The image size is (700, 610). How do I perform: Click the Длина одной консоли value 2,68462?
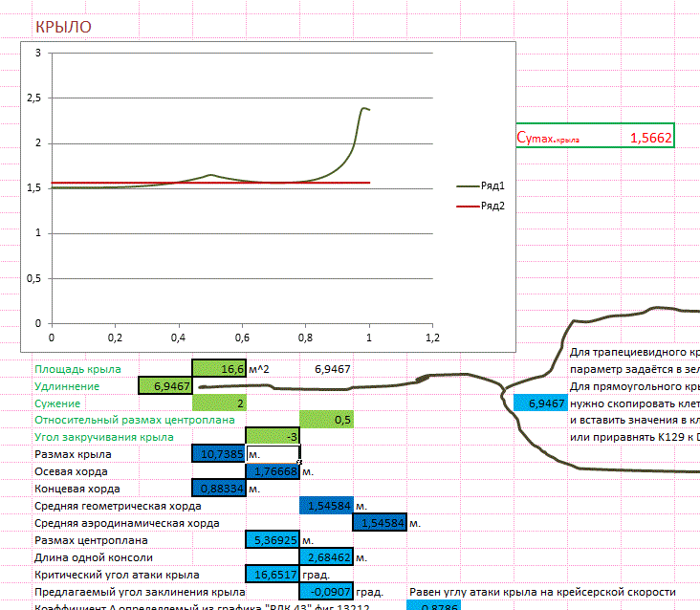(x=326, y=557)
